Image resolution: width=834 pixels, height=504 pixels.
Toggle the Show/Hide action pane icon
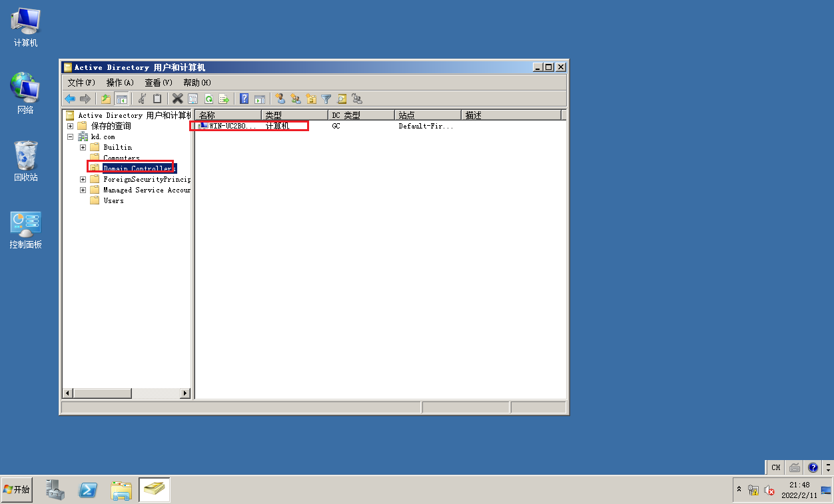[260, 99]
